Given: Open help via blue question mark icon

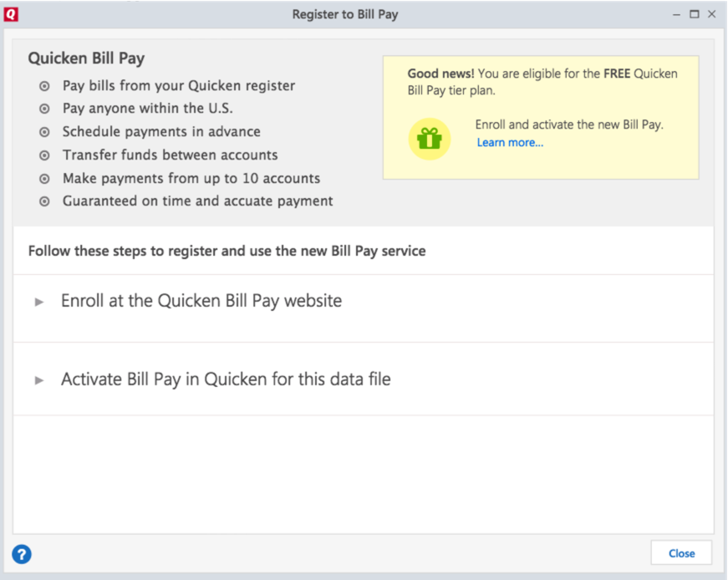Looking at the screenshot, I should pos(22,554).
